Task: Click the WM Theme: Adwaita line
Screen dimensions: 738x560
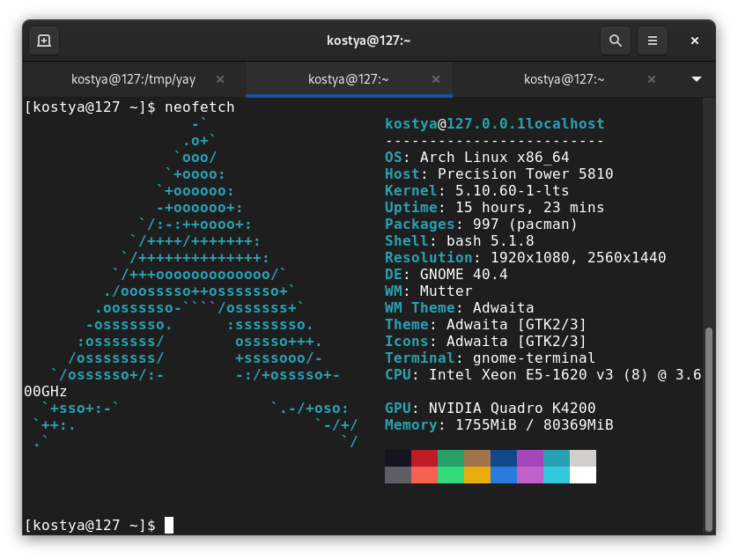Action: point(460,308)
